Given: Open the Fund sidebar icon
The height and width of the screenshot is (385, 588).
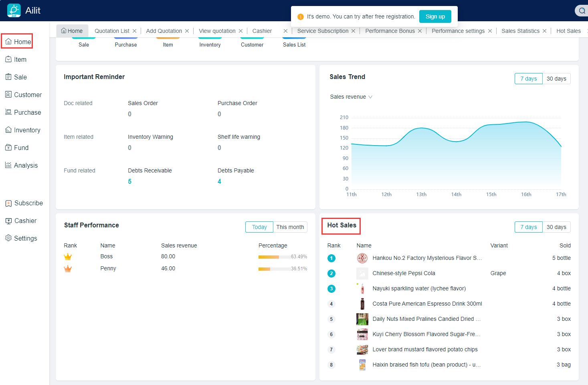Looking at the screenshot, I should tap(8, 148).
